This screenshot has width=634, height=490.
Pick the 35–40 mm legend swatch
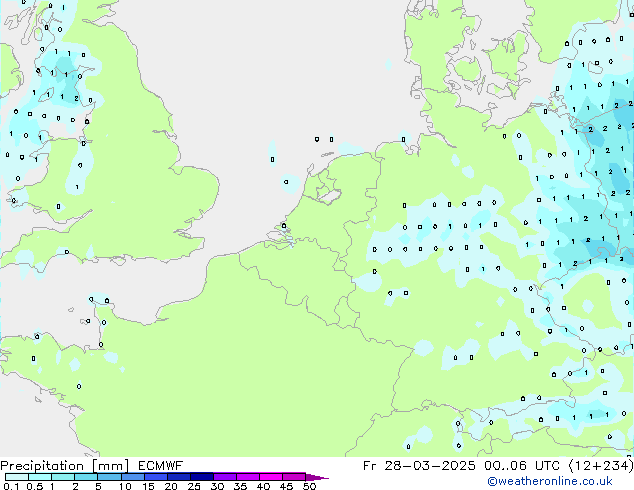click(247, 477)
